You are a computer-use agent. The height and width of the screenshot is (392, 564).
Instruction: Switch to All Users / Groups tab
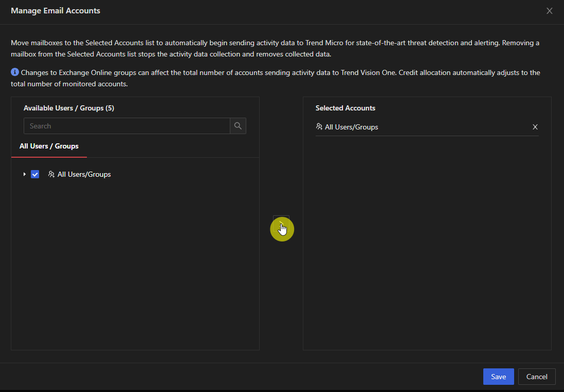(x=49, y=146)
